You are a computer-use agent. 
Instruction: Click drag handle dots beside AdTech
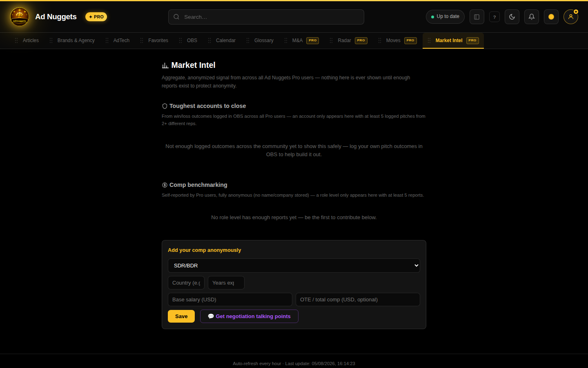pyautogui.click(x=107, y=40)
